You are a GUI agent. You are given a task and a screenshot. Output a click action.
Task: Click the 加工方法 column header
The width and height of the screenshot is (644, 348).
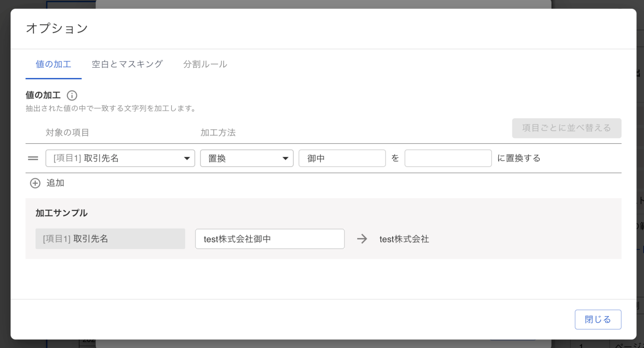(218, 133)
